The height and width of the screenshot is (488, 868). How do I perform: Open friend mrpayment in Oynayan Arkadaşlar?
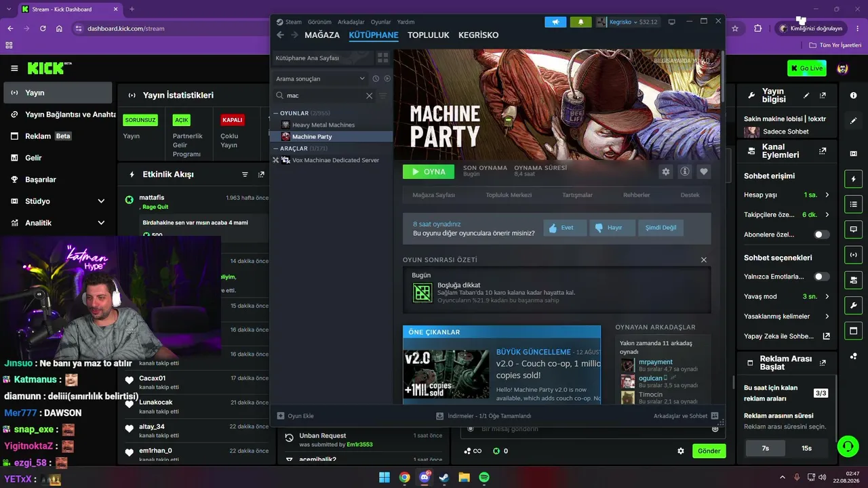click(x=656, y=363)
